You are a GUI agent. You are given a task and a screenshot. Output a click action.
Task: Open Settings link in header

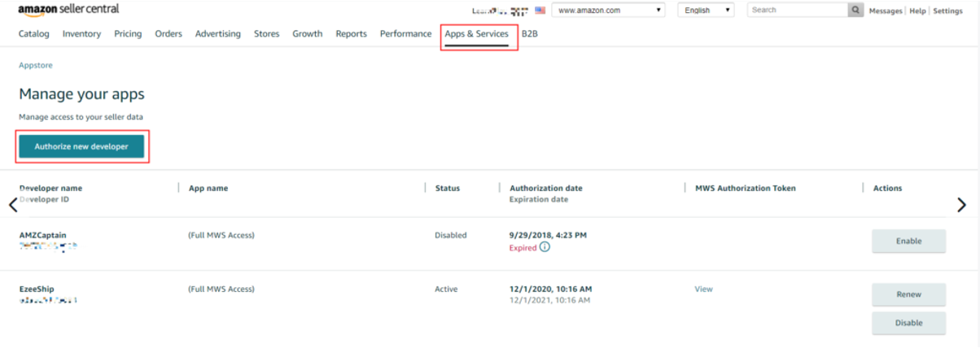[947, 11]
